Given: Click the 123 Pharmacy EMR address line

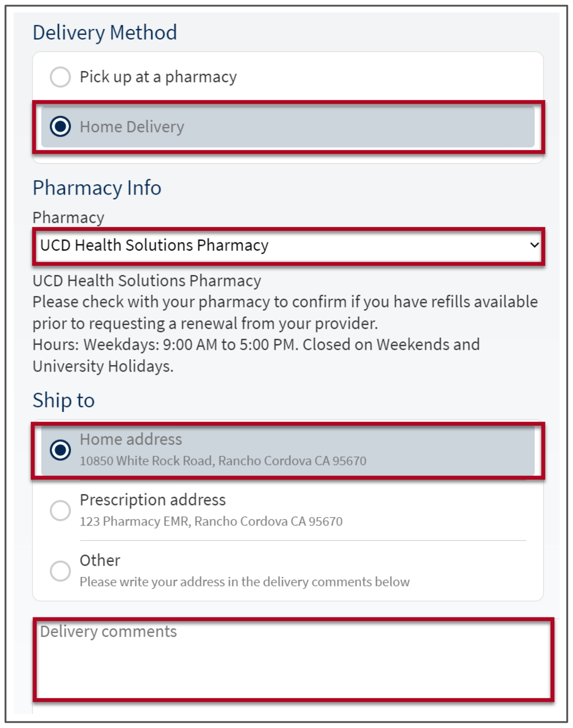Looking at the screenshot, I should tap(211, 521).
